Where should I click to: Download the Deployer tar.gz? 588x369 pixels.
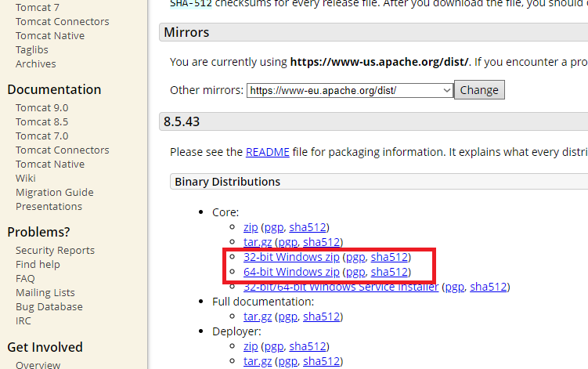(x=258, y=361)
